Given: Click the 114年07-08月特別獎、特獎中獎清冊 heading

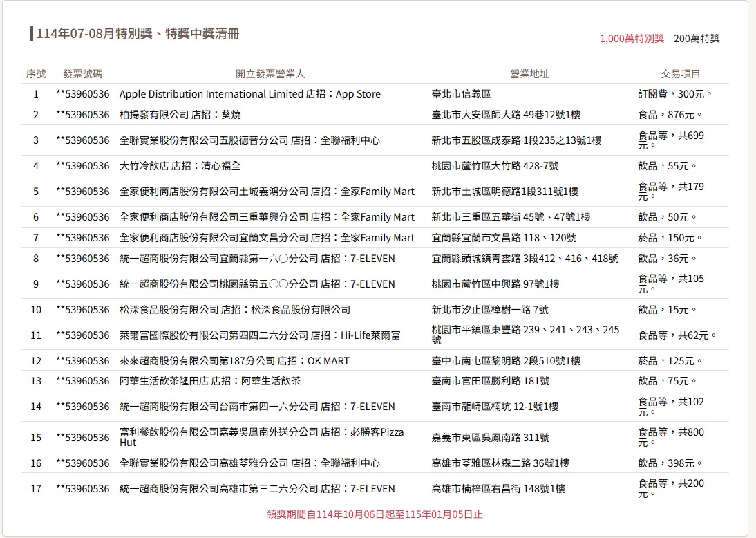Looking at the screenshot, I should (138, 34).
